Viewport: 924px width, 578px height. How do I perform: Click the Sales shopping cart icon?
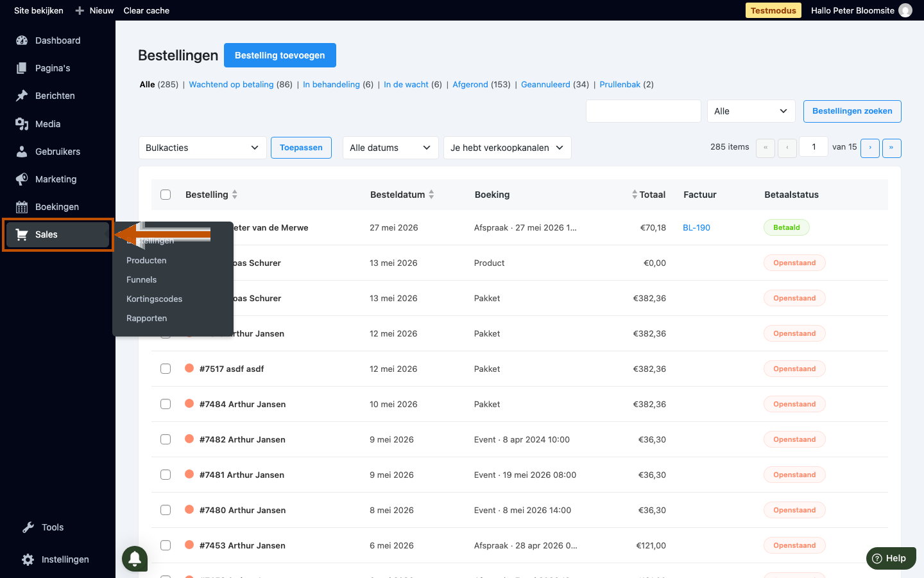tap(22, 234)
